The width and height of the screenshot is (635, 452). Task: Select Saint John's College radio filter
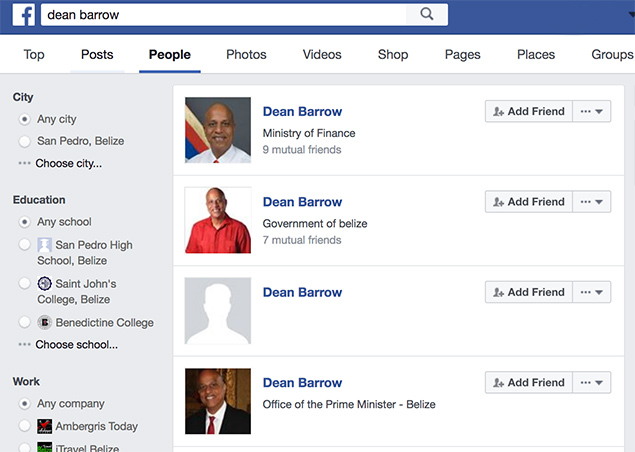tap(25, 284)
